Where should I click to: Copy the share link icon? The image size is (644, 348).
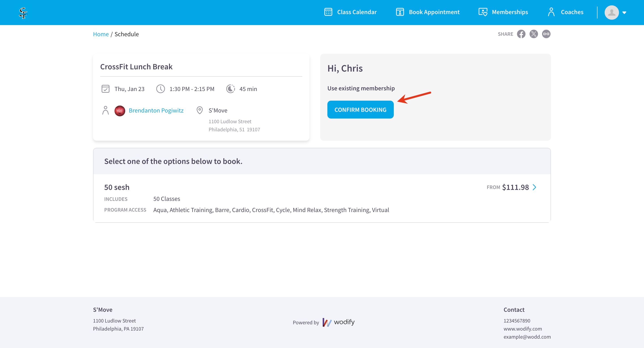546,34
